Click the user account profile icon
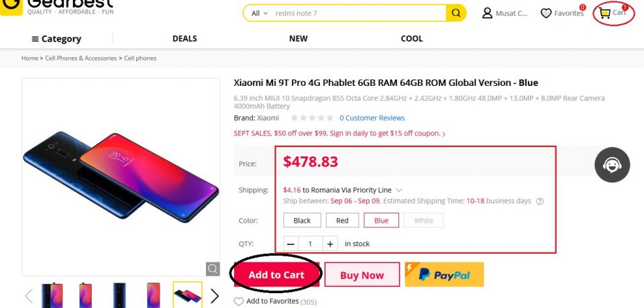Image resolution: width=644 pixels, height=308 pixels. tap(488, 13)
